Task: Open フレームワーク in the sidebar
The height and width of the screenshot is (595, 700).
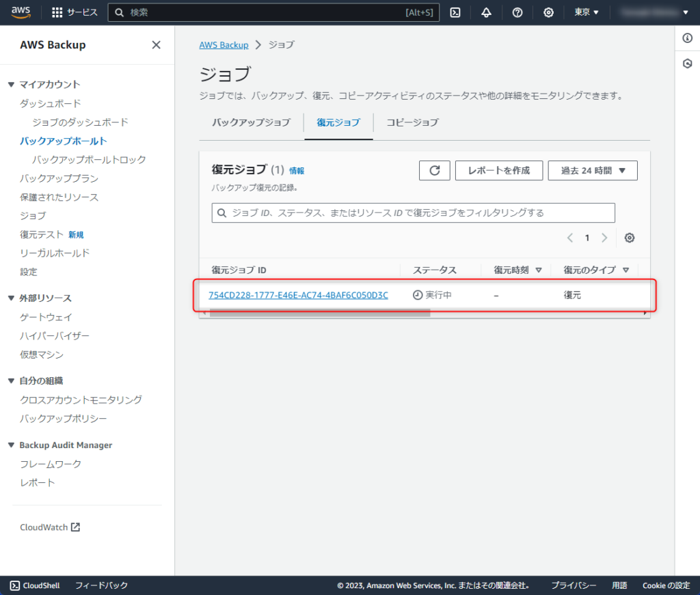Action: (x=51, y=464)
